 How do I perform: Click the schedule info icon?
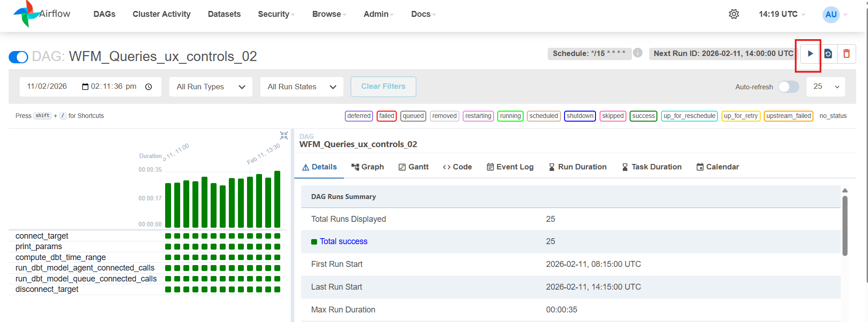638,53
